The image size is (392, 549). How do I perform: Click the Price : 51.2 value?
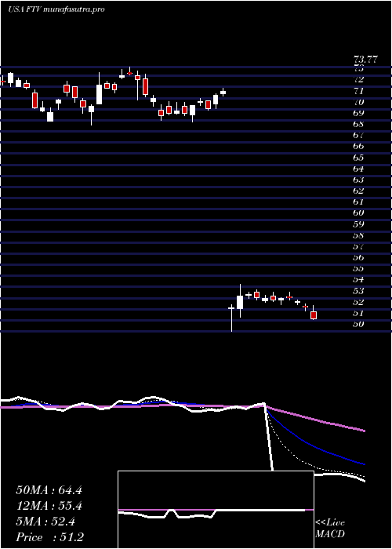(49, 537)
